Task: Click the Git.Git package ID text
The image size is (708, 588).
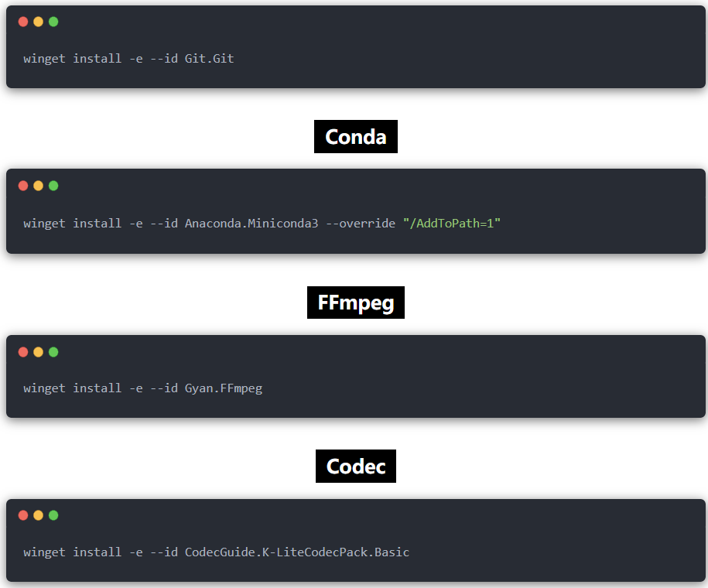Action: pyautogui.click(x=209, y=58)
